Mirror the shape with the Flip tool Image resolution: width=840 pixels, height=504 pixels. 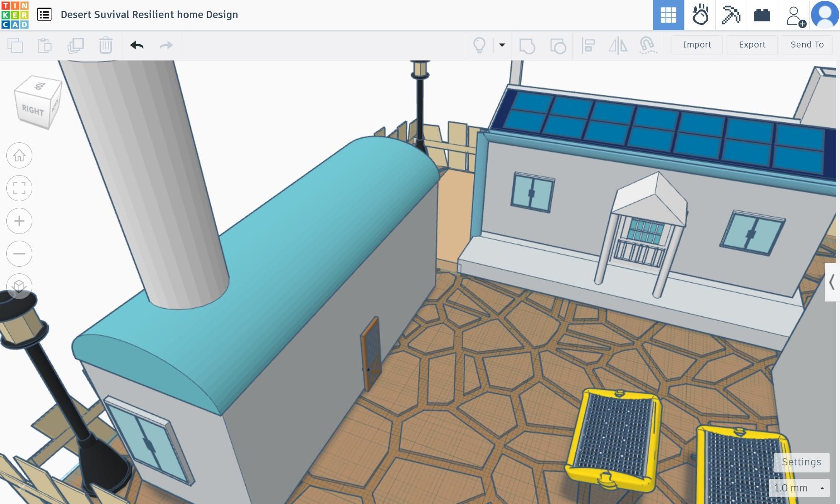(618, 45)
